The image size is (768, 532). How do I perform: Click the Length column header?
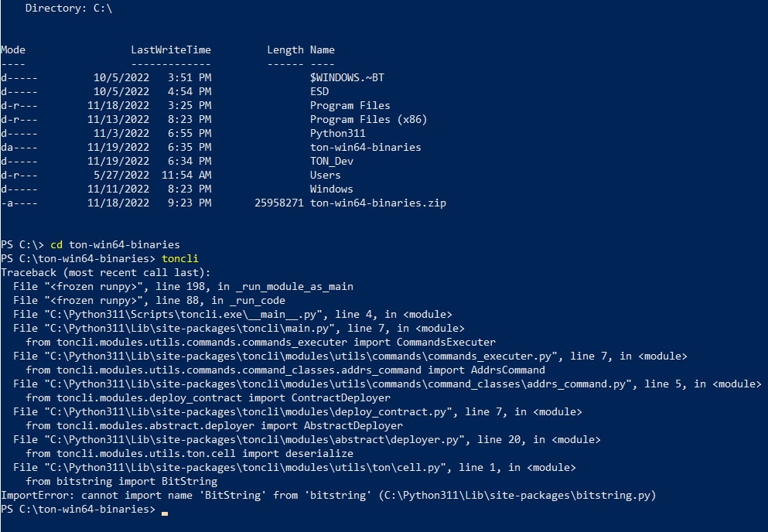coord(285,50)
